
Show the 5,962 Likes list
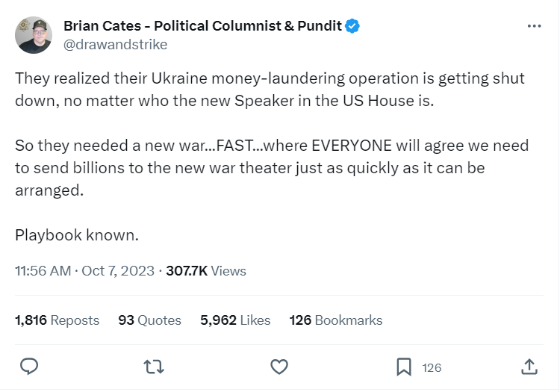pyautogui.click(x=235, y=320)
